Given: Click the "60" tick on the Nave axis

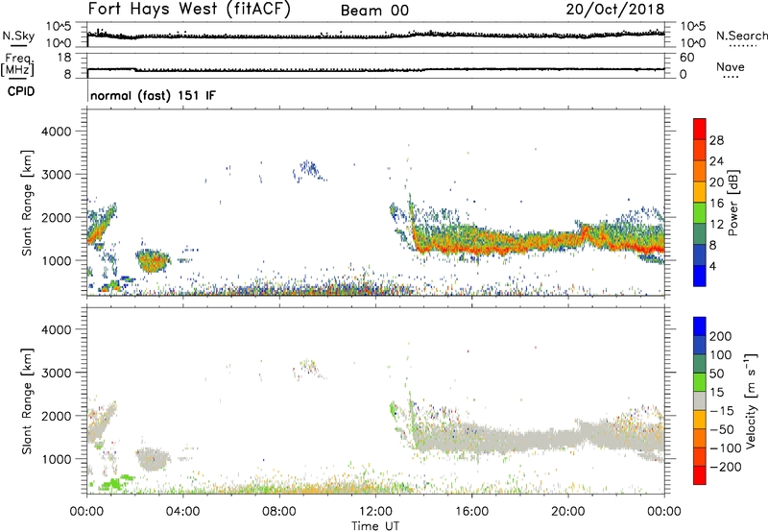Looking at the screenshot, I should coord(686,58).
